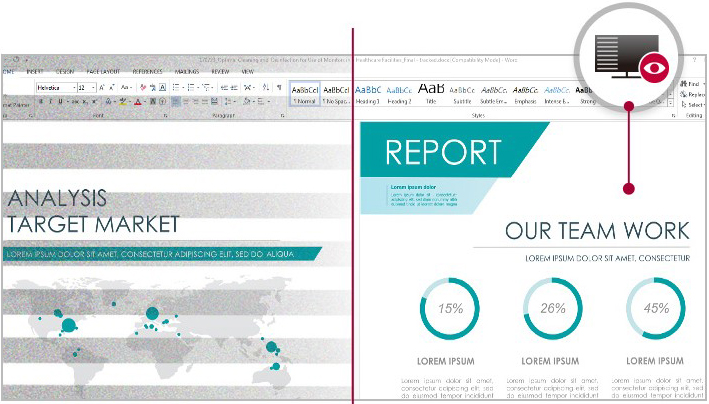Screen dimensions: 709x404
Task: Open the font color picker
Action: (139, 101)
